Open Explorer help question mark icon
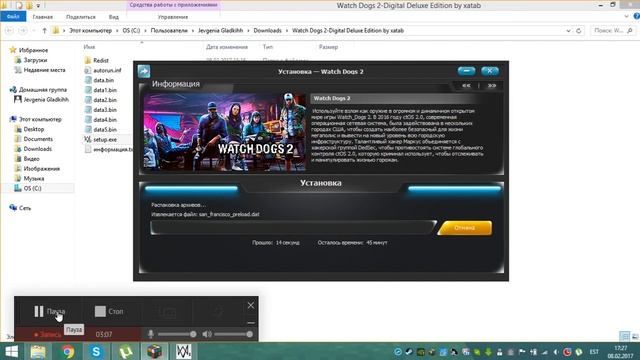 coord(636,17)
